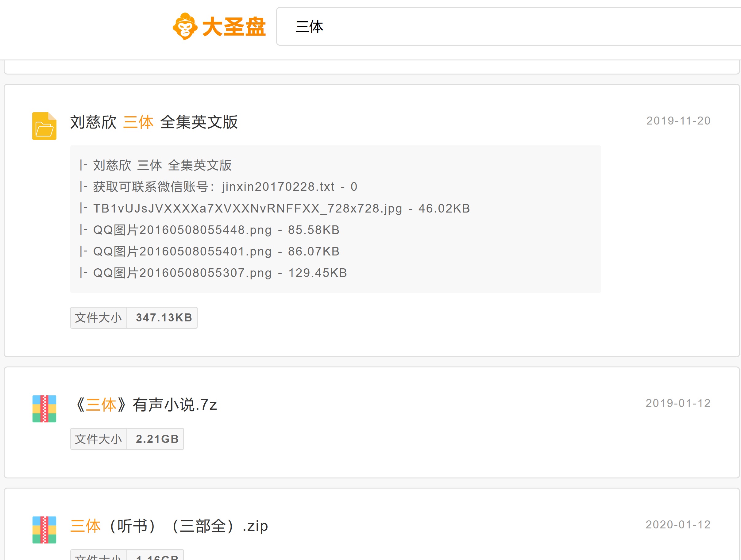Open the result 三体（听书）（三部全）.zip
Image resolution: width=741 pixels, height=560 pixels.
click(169, 526)
